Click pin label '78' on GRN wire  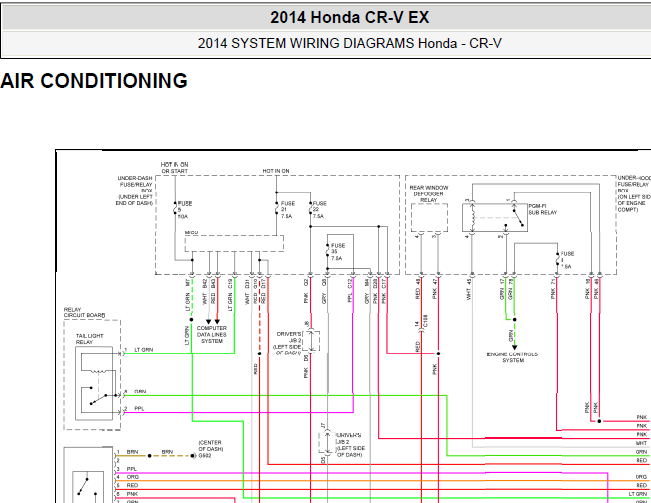tap(511, 281)
